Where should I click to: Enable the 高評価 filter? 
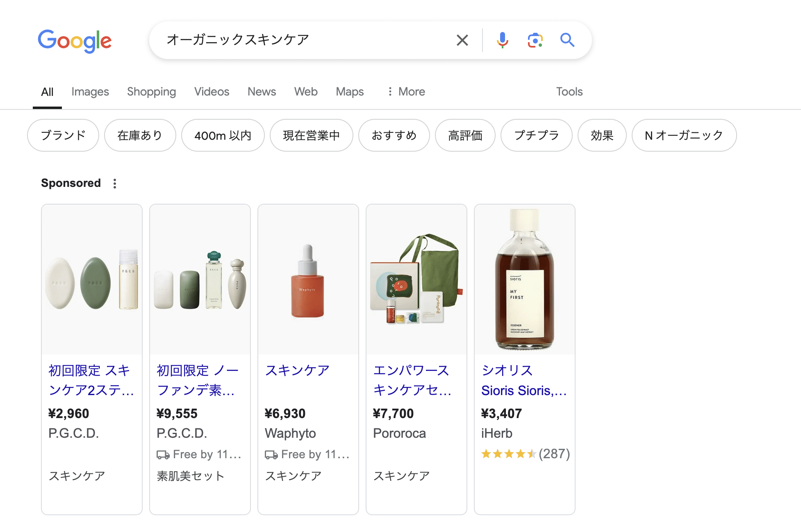pos(465,135)
